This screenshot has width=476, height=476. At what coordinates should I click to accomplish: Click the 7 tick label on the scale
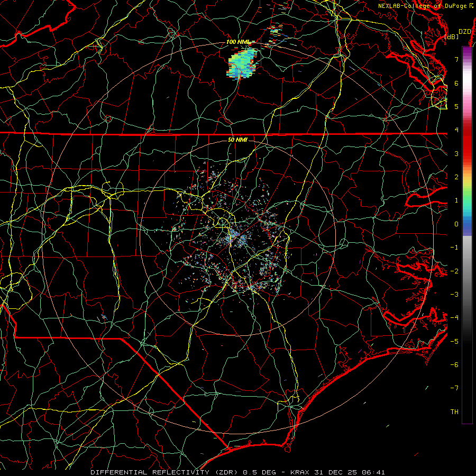tap(456, 59)
